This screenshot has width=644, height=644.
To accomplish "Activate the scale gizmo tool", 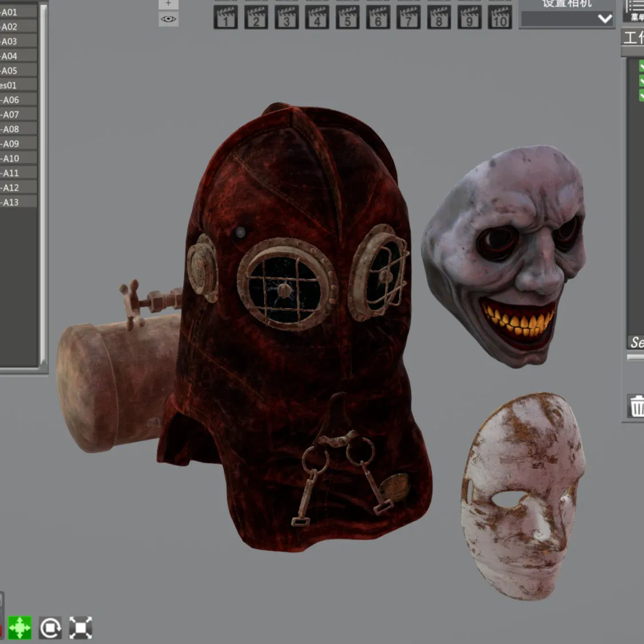I will pyautogui.click(x=81, y=627).
